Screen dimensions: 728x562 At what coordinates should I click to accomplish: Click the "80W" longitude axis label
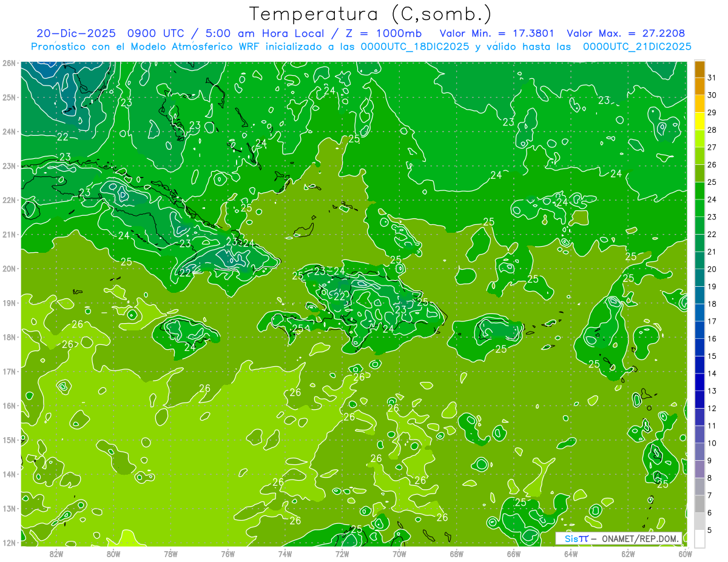[x=113, y=554]
